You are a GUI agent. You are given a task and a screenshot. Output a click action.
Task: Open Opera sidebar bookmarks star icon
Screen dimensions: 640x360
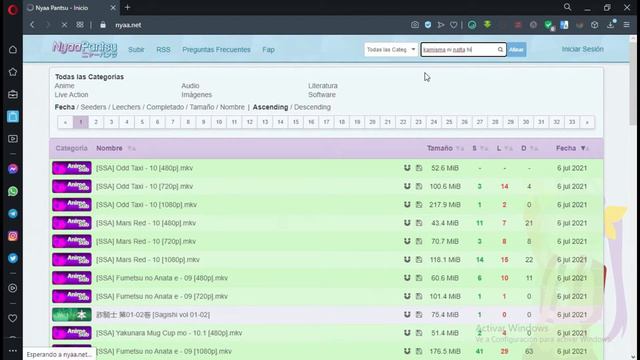tap(13, 72)
